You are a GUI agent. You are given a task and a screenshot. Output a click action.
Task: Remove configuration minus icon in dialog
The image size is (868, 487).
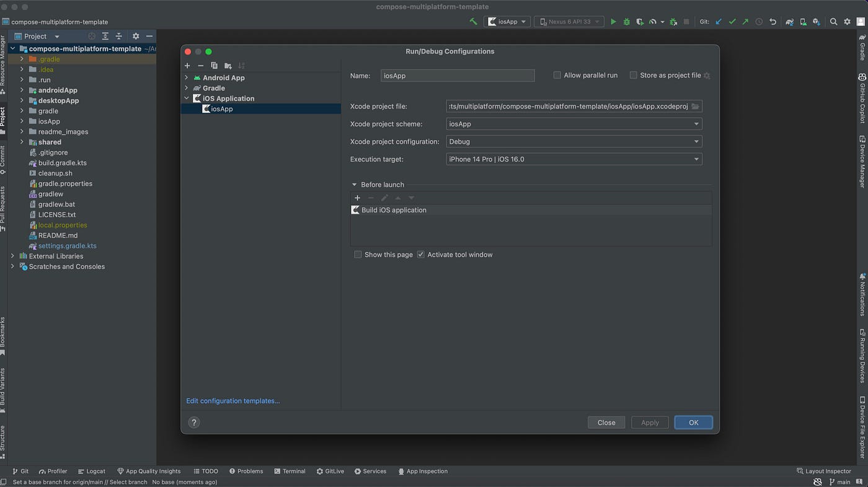point(200,66)
